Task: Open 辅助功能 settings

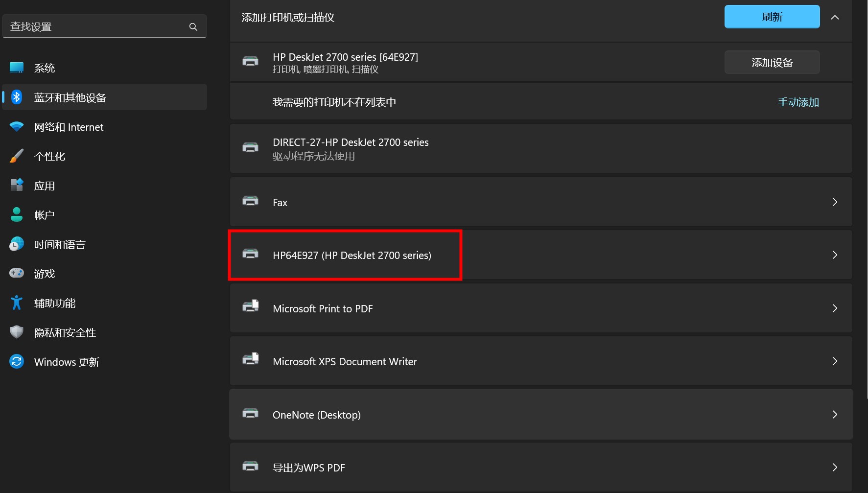Action: [x=104, y=303]
